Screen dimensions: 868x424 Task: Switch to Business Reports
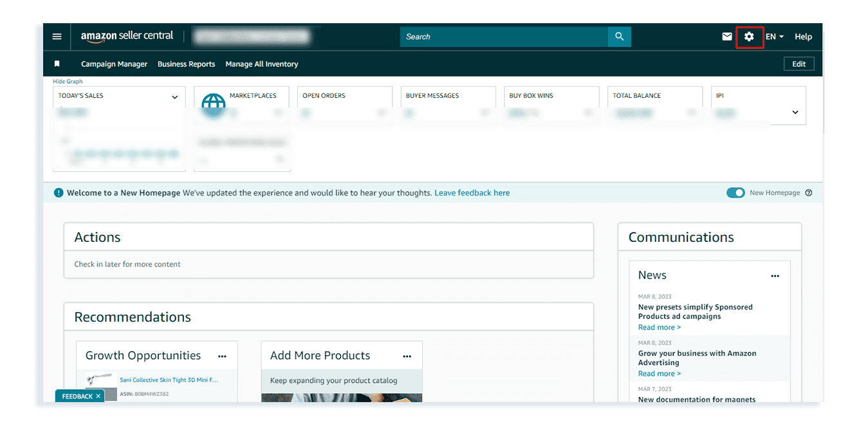pyautogui.click(x=186, y=64)
